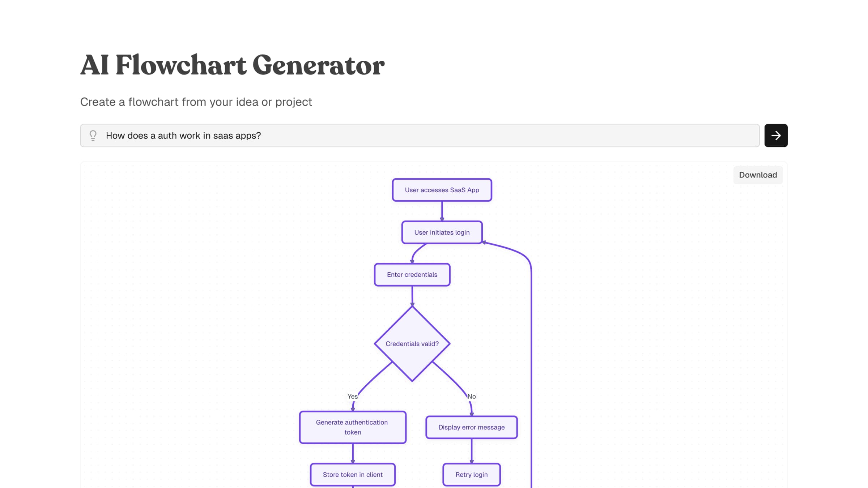Image resolution: width=868 pixels, height=488 pixels.
Task: Click the 'No' edge label
Action: point(472,396)
